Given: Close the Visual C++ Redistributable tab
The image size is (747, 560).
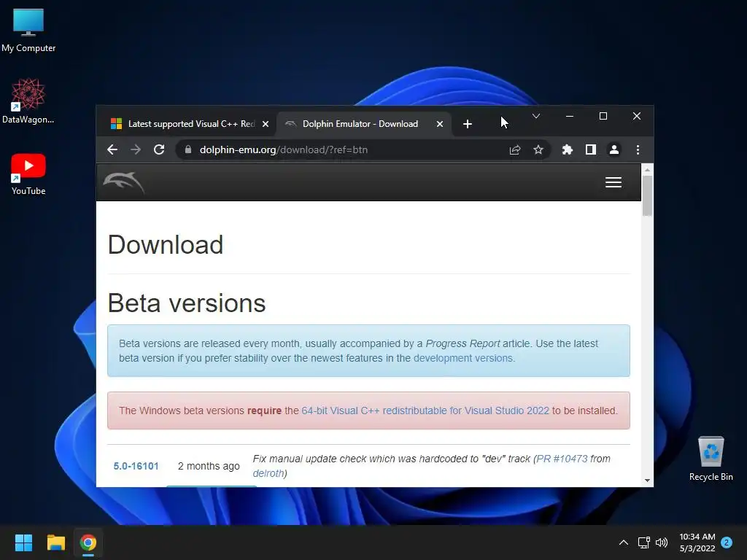Looking at the screenshot, I should pyautogui.click(x=266, y=124).
